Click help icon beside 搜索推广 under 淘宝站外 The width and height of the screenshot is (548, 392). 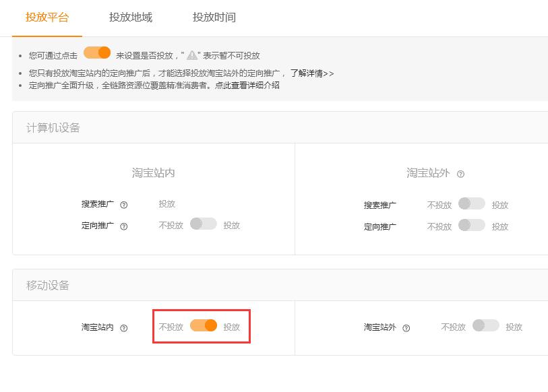[408, 205]
